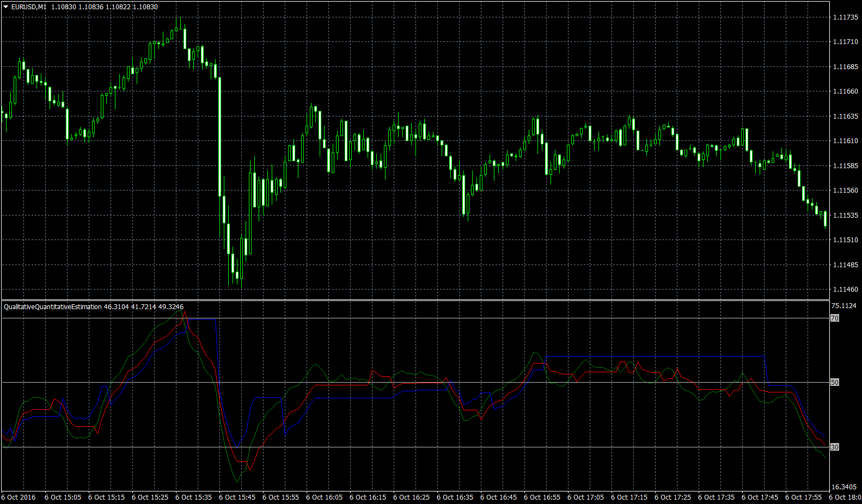Click the 6 Oct 15:55 time label
Image resolution: width=862 pixels, height=504 pixels.
(281, 497)
